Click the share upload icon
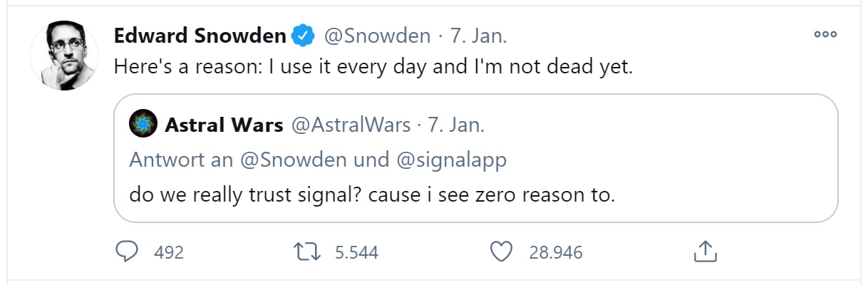This screenshot has height=285, width=868. coord(704,251)
